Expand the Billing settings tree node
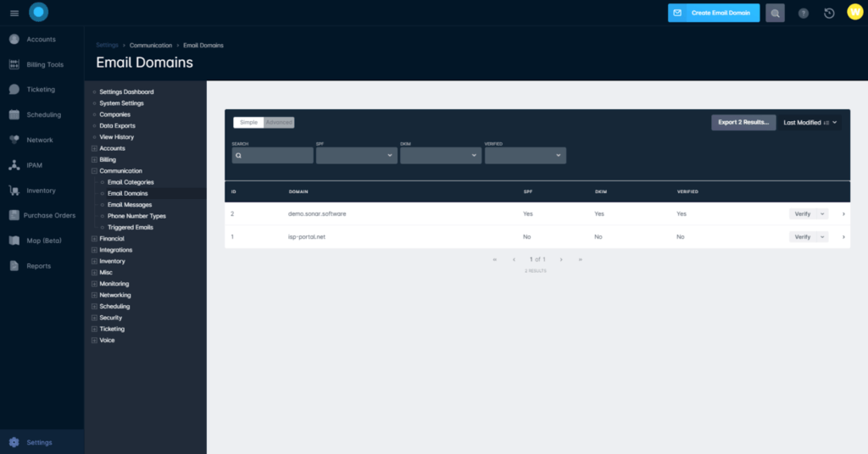Screen dimensions: 868x454 click(94, 160)
